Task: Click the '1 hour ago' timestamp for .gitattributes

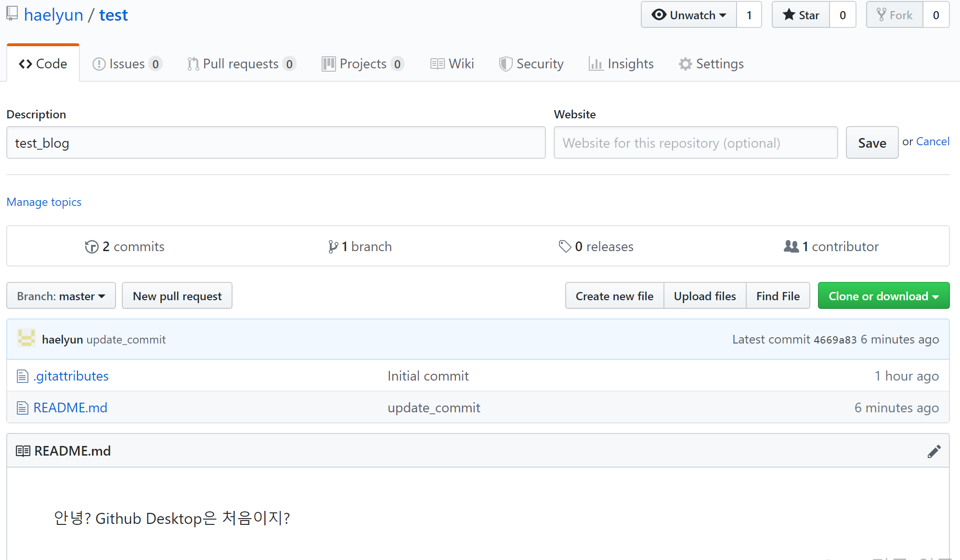Action: [907, 376]
